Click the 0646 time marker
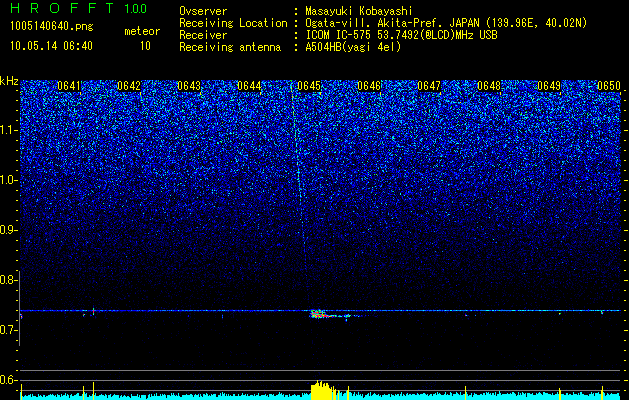The width and height of the screenshot is (629, 400). 369,86
